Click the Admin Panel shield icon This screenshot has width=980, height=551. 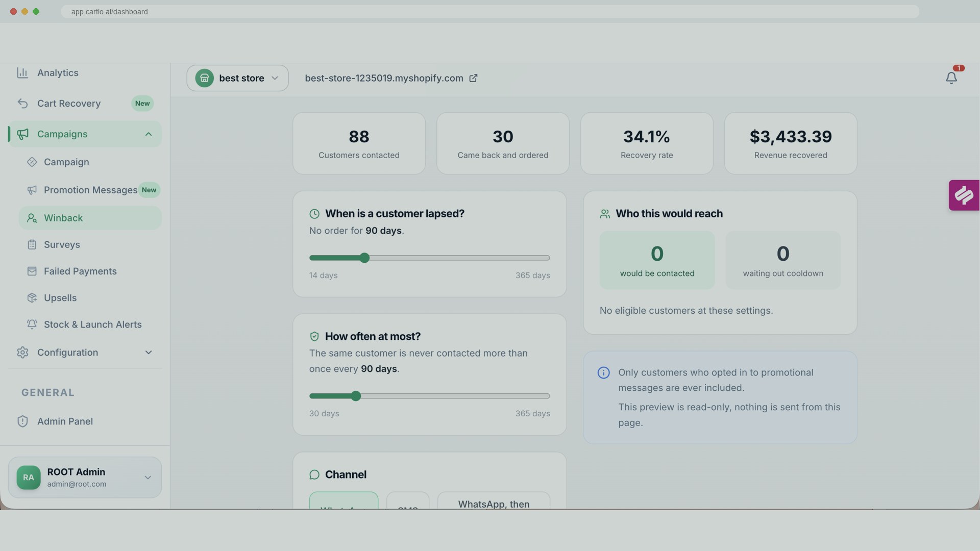[x=22, y=421]
